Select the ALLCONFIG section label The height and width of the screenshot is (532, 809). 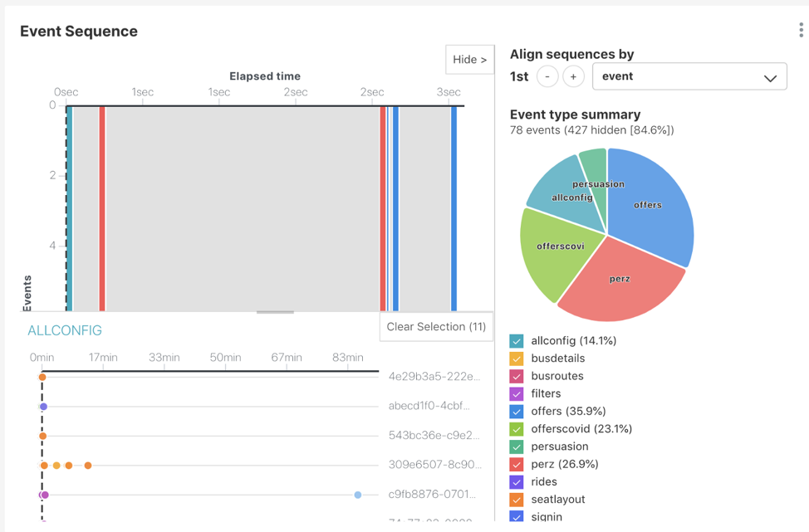pos(65,329)
